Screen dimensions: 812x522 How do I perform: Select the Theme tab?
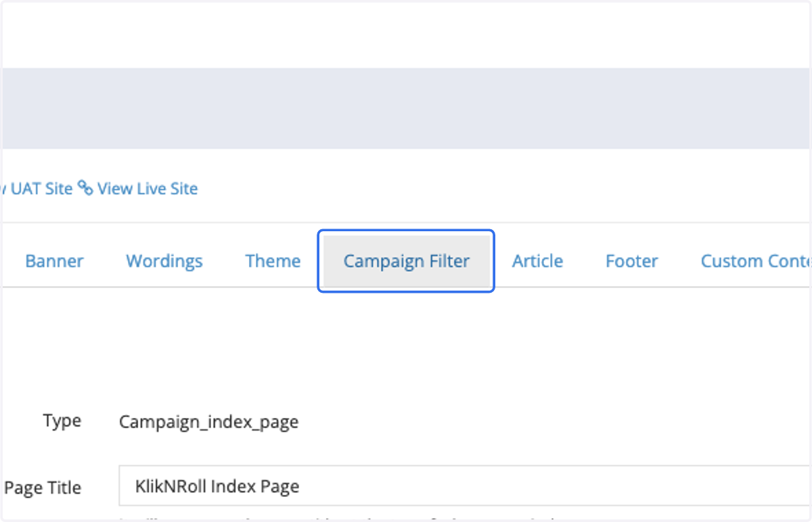(273, 261)
